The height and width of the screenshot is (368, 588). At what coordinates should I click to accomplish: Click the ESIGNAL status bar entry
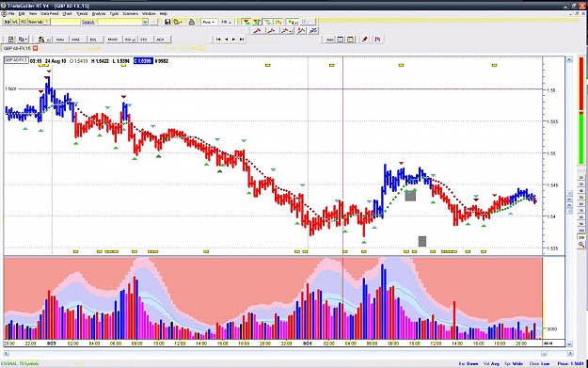pyautogui.click(x=20, y=363)
